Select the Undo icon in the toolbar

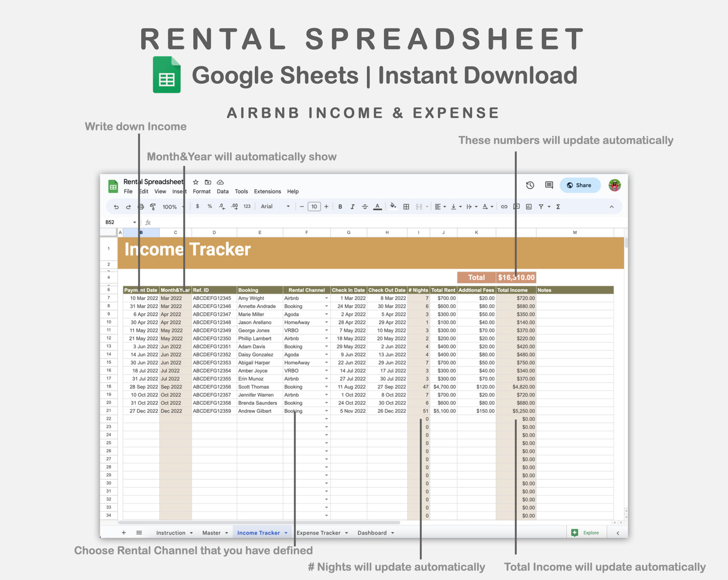tap(116, 206)
